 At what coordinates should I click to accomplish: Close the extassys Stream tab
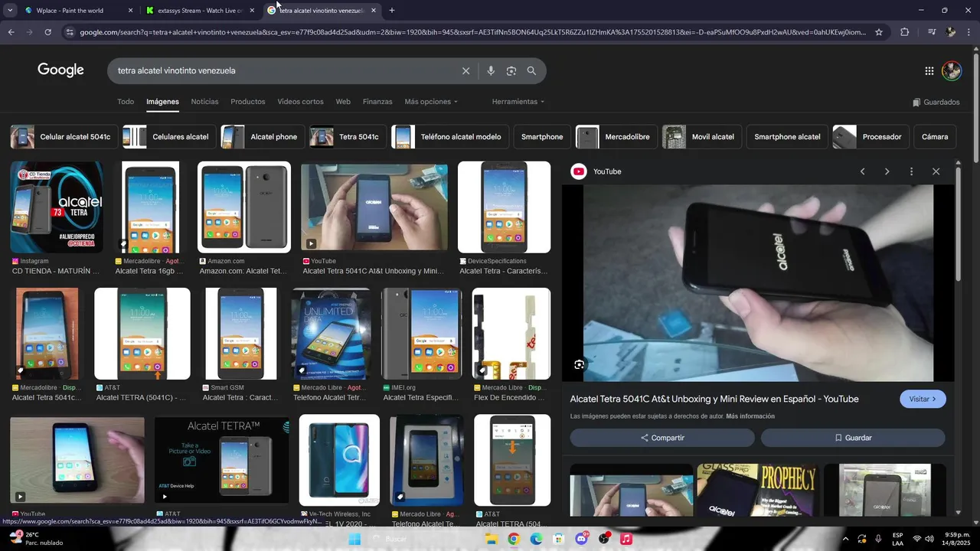[252, 11]
